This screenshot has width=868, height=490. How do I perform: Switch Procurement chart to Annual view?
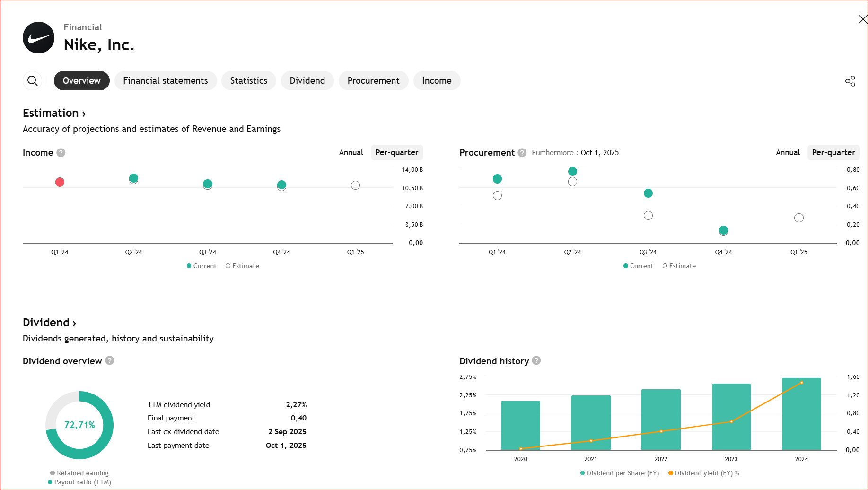(788, 153)
